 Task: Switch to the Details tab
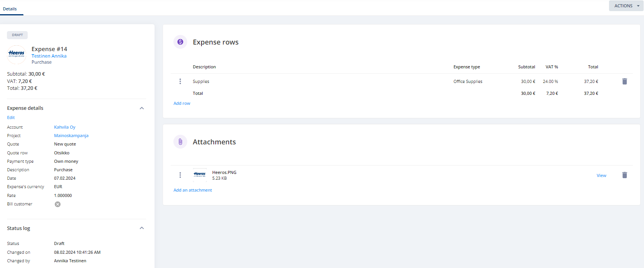click(10, 9)
